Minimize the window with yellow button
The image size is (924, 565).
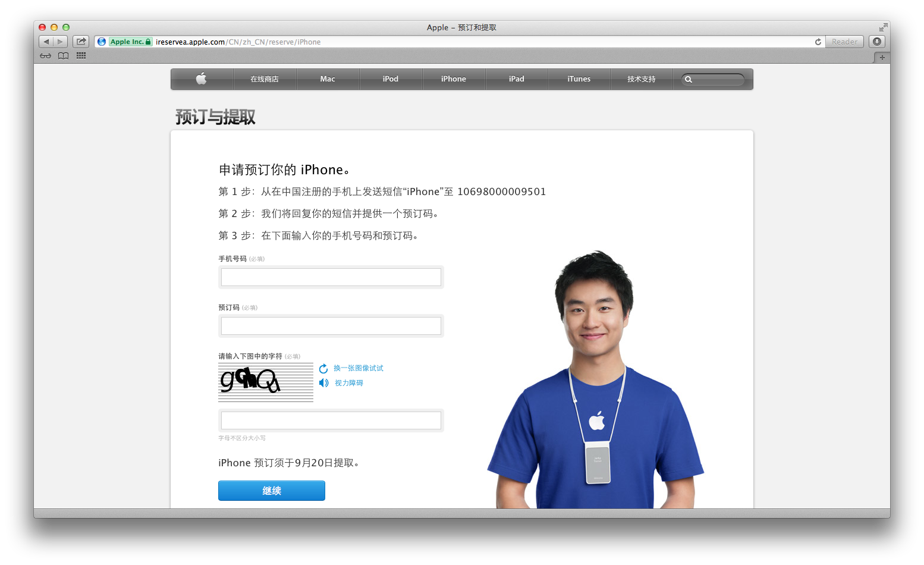pyautogui.click(x=54, y=27)
